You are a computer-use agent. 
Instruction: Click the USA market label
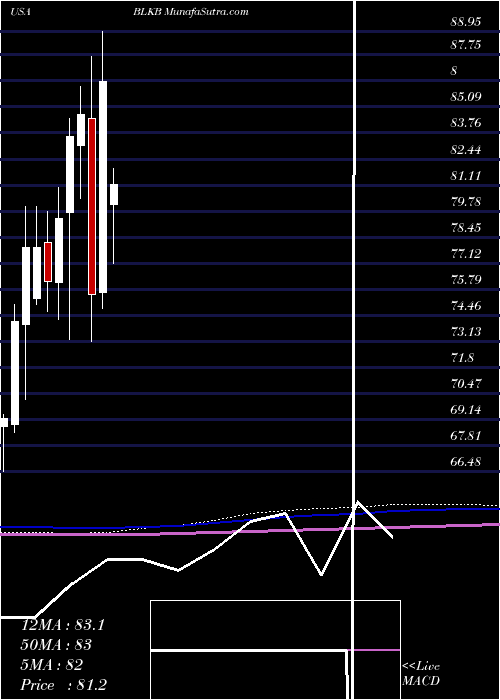(x=20, y=12)
